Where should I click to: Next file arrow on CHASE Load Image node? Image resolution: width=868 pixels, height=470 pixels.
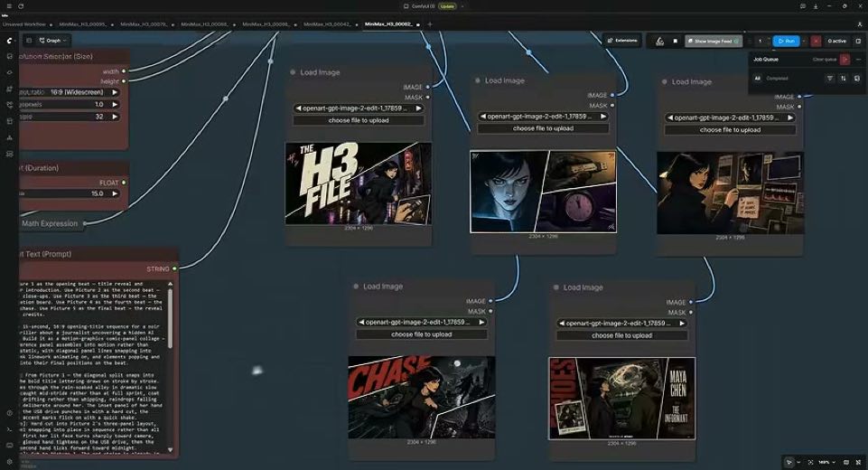coord(481,322)
